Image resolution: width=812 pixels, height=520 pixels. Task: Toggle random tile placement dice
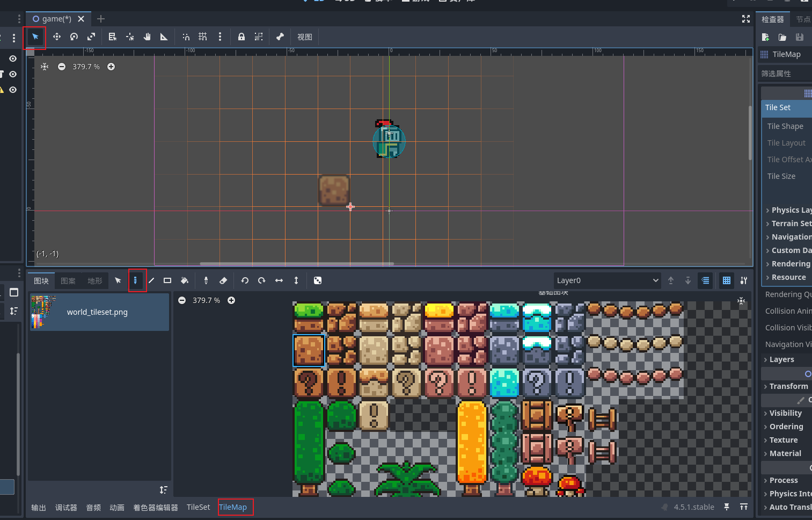pos(318,280)
